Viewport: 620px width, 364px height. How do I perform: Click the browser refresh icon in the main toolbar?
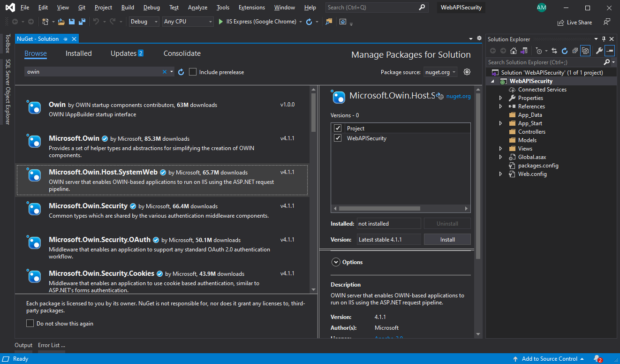pyautogui.click(x=309, y=22)
